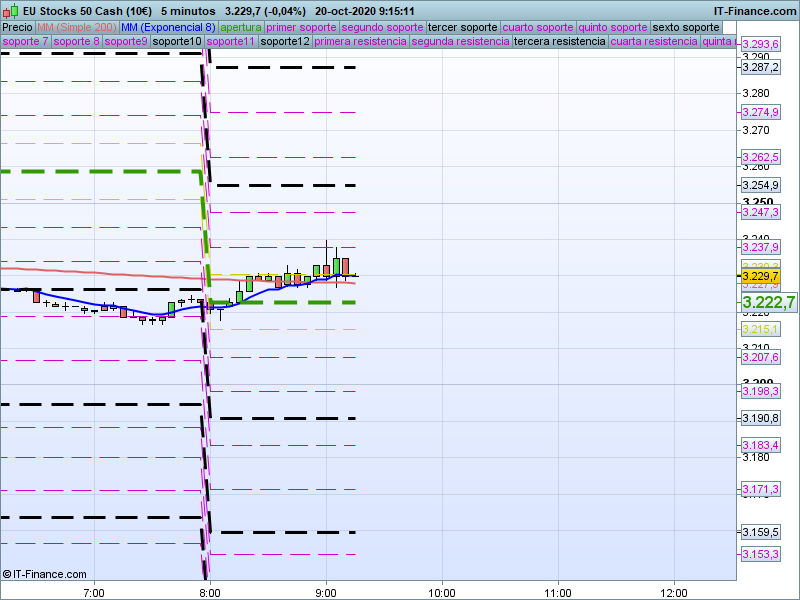
Task: Click the 3.247,3 price level tag
Action: pos(760,212)
